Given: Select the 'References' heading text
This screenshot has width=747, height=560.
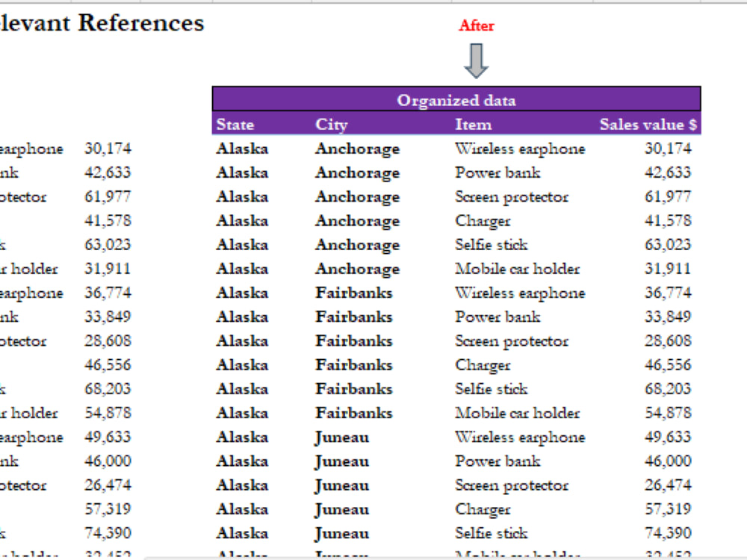Looking at the screenshot, I should pyautogui.click(x=141, y=22).
